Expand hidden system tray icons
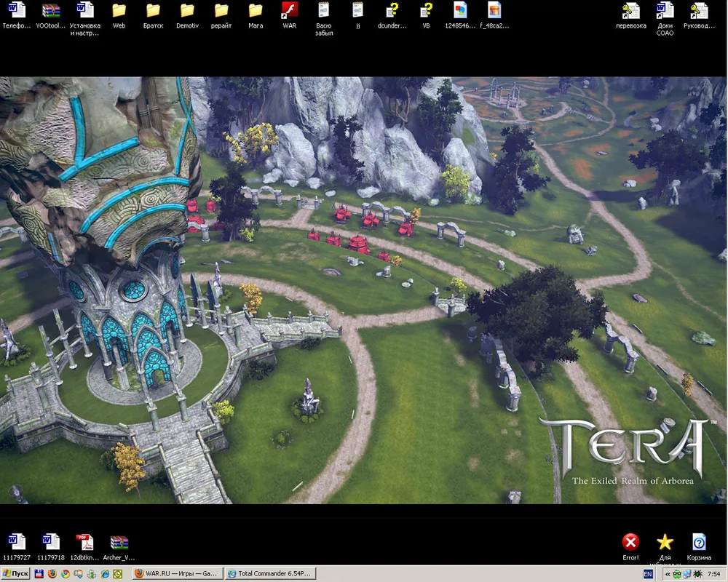This screenshot has height=582, width=728. tap(668, 574)
